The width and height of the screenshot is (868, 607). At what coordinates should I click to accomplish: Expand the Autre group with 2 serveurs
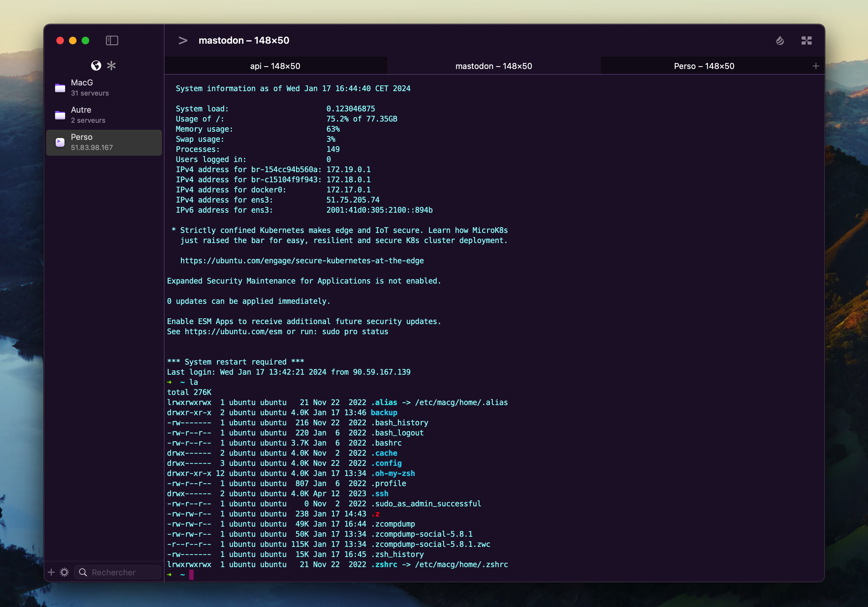88,114
